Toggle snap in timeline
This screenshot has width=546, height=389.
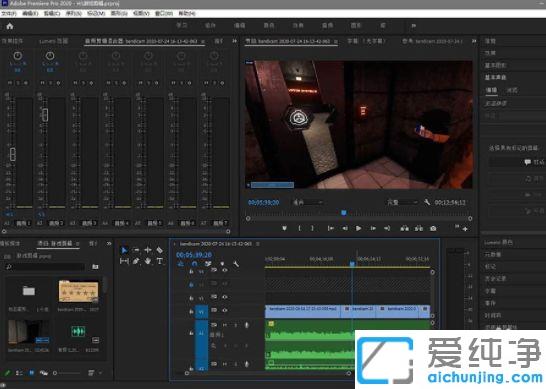(x=195, y=264)
